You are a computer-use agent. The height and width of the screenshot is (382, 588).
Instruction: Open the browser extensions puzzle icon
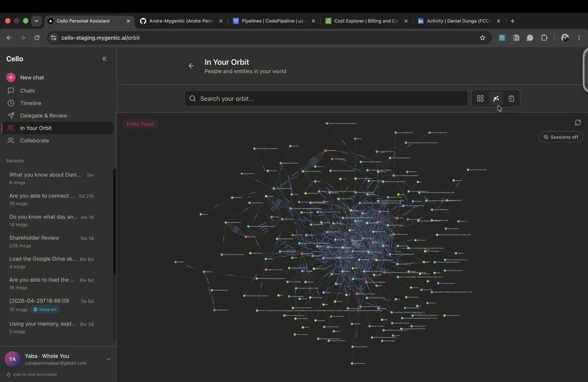544,38
